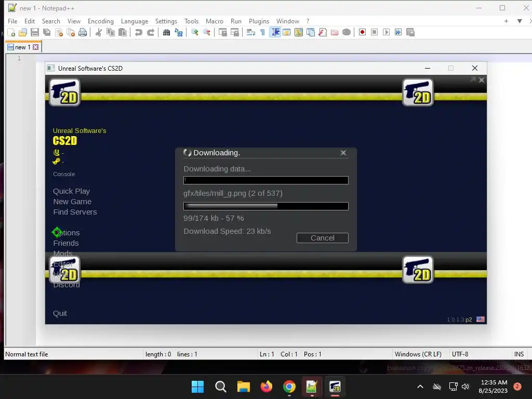Click the Windows (CR LF) status bar entry
Image resolution: width=532 pixels, height=399 pixels.
click(418, 354)
